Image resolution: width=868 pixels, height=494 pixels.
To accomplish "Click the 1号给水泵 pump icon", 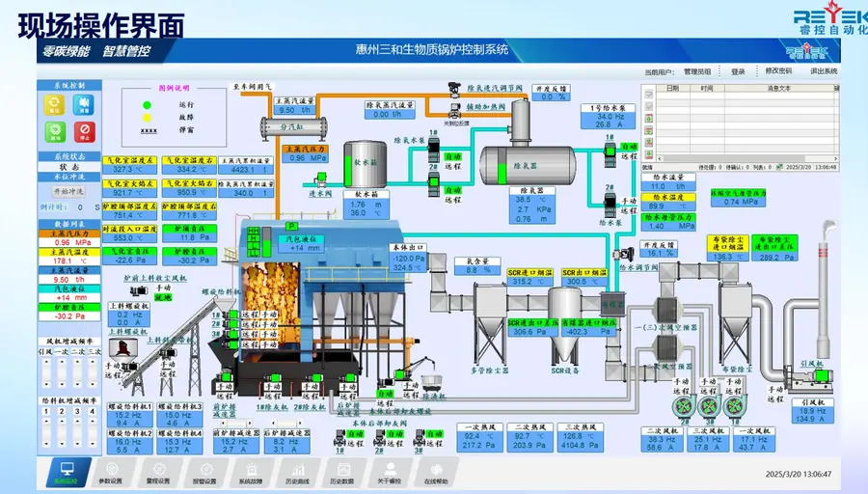I will pos(610,152).
